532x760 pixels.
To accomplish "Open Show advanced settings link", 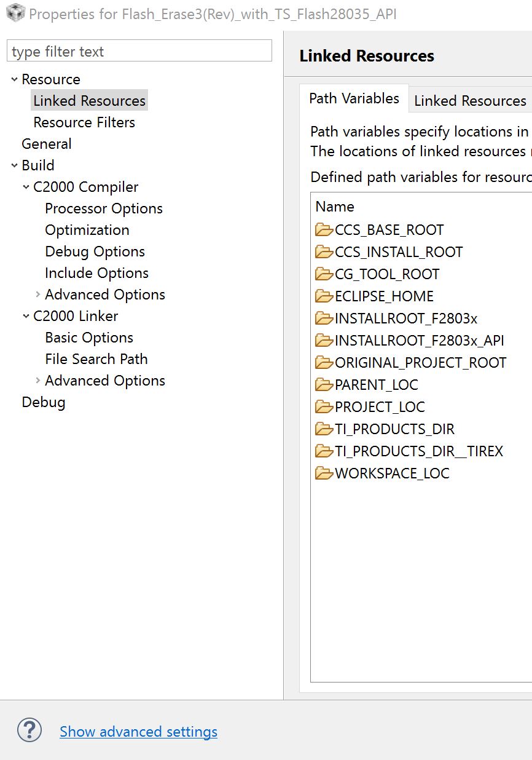I will click(x=138, y=732).
